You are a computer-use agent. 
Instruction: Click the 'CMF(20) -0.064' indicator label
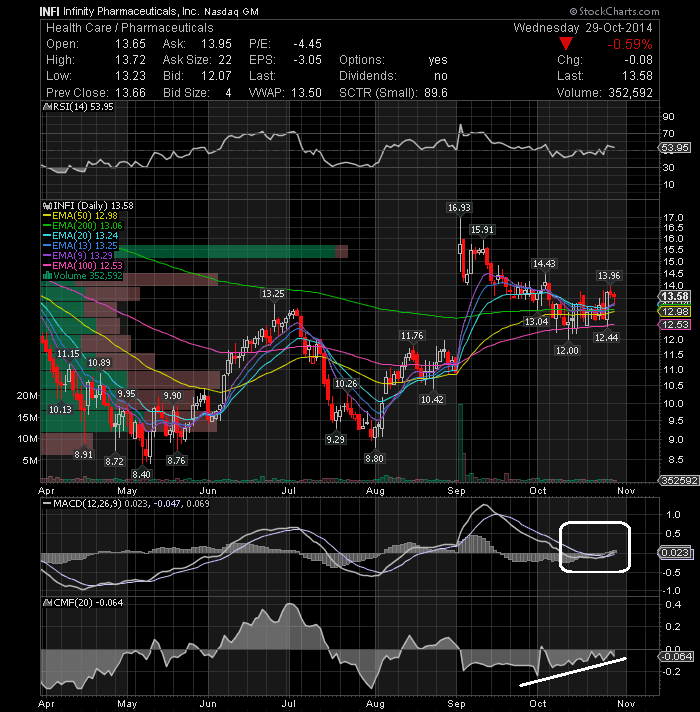pyautogui.click(x=88, y=603)
